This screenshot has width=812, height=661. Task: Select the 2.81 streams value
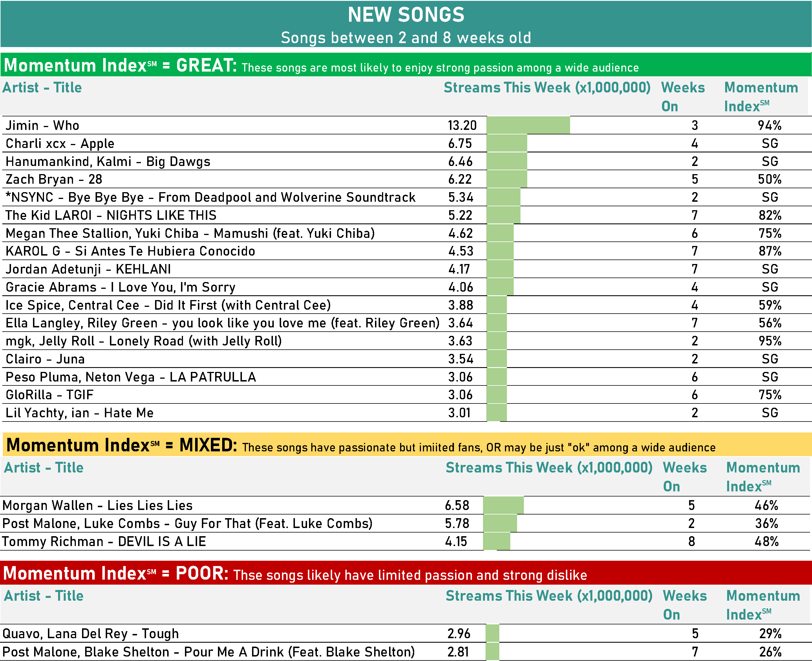point(458,651)
